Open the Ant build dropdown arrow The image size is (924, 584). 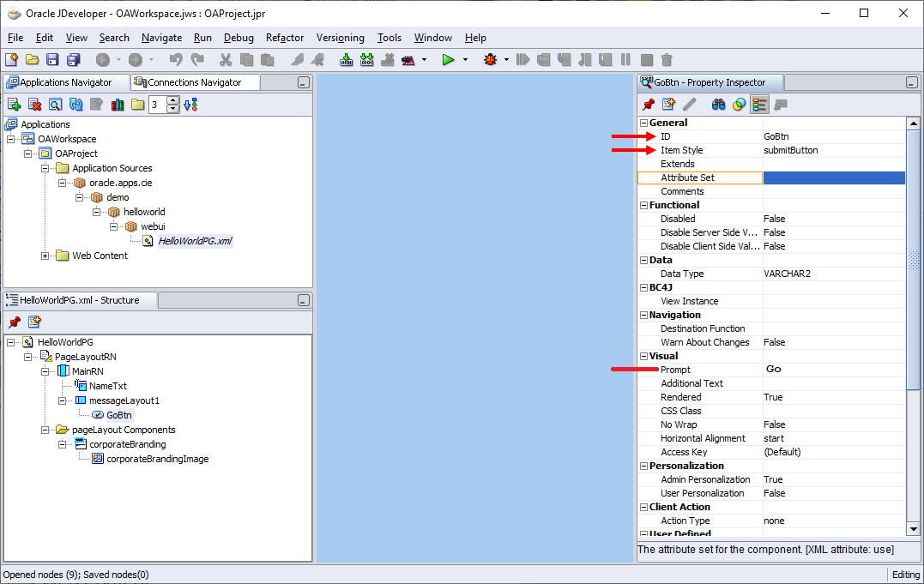coord(424,59)
